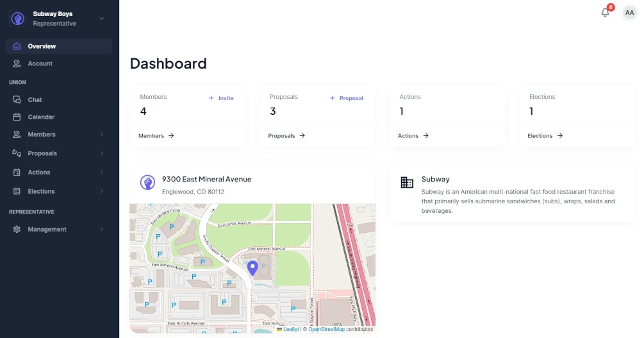Expand the Elections sidebar submenu chevron

pyautogui.click(x=101, y=192)
